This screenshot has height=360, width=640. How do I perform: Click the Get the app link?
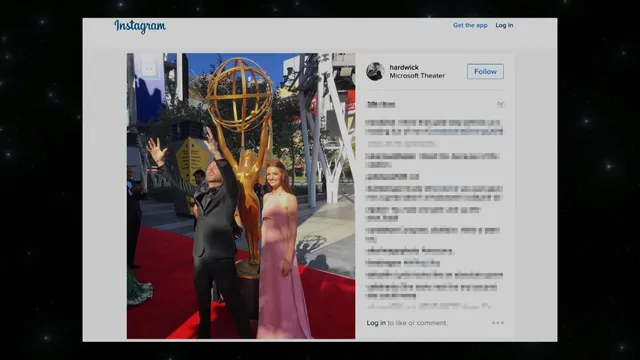(x=470, y=25)
